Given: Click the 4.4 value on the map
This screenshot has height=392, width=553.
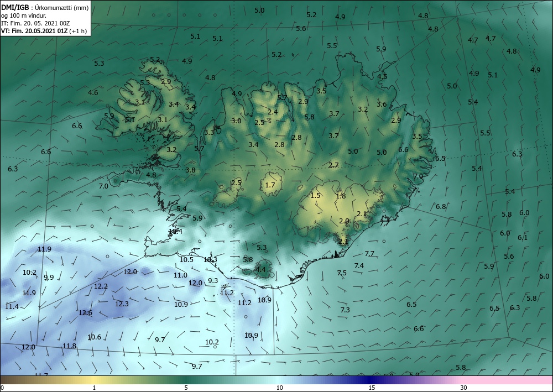Looking at the screenshot, I should click(x=260, y=270).
